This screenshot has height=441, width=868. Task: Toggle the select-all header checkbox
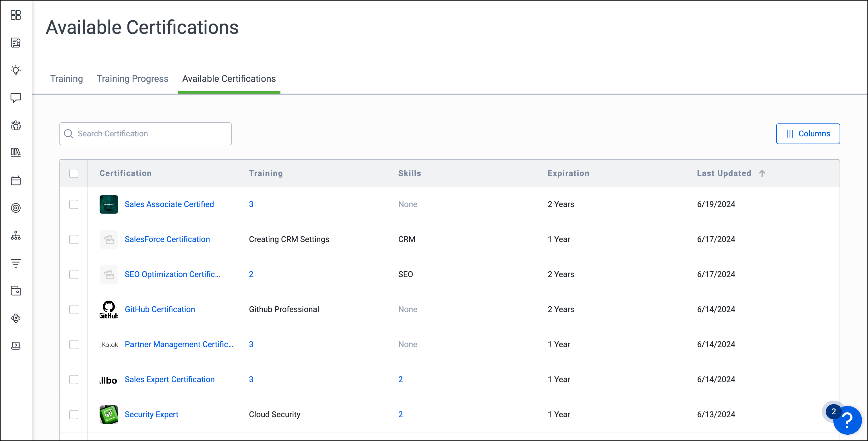pos(73,173)
